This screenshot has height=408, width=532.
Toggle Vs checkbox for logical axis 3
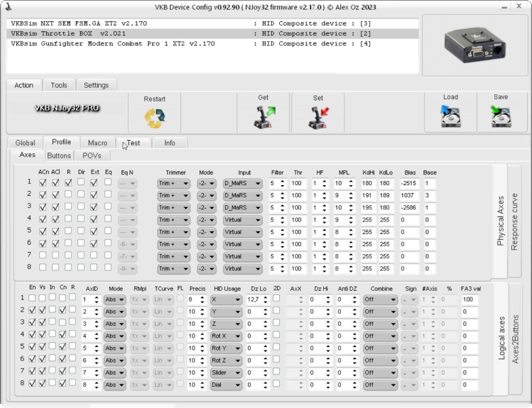point(42,322)
